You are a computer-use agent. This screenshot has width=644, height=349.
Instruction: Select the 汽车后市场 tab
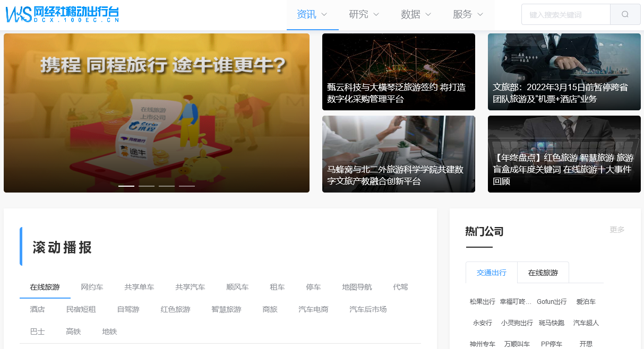click(368, 309)
